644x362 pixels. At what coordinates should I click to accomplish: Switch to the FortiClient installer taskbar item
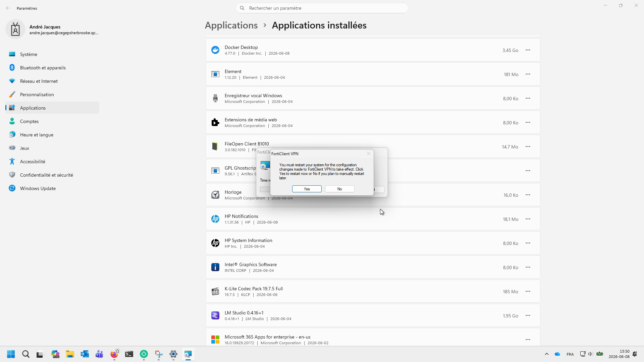point(188,354)
